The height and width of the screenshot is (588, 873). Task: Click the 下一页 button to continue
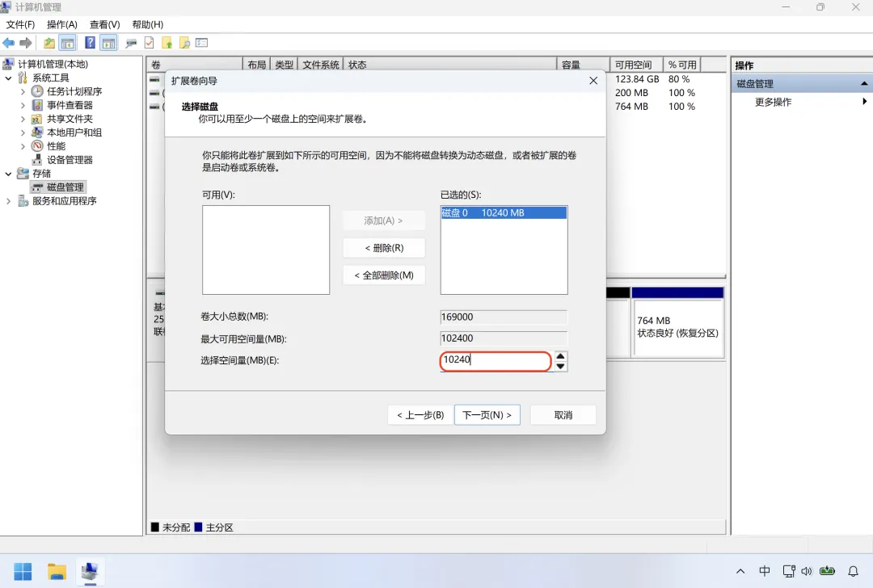pyautogui.click(x=487, y=414)
